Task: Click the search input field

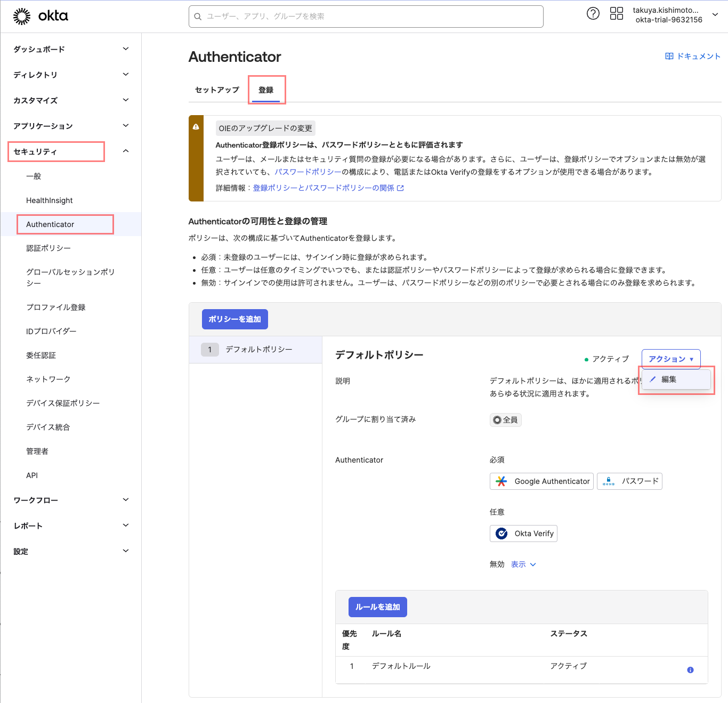Action: (x=366, y=17)
